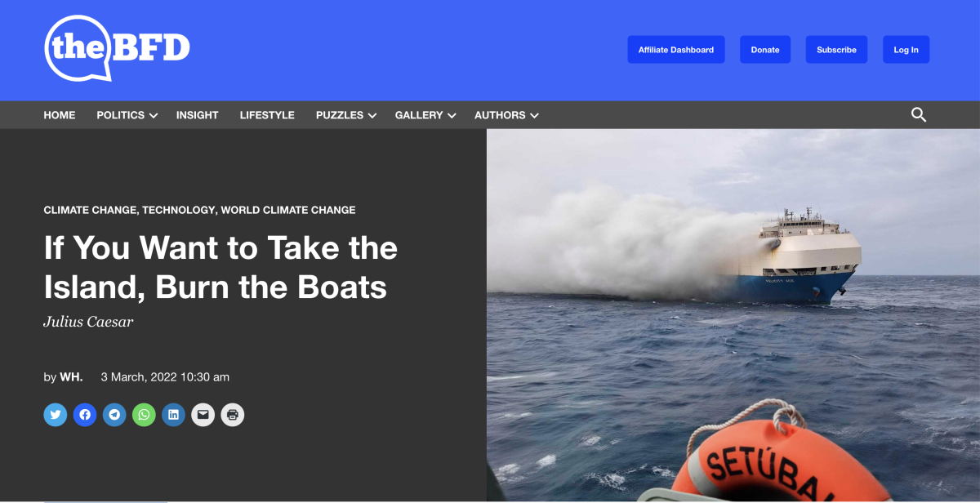Viewport: 980px width, 503px height.
Task: Open the search magnifier icon
Action: click(x=919, y=115)
